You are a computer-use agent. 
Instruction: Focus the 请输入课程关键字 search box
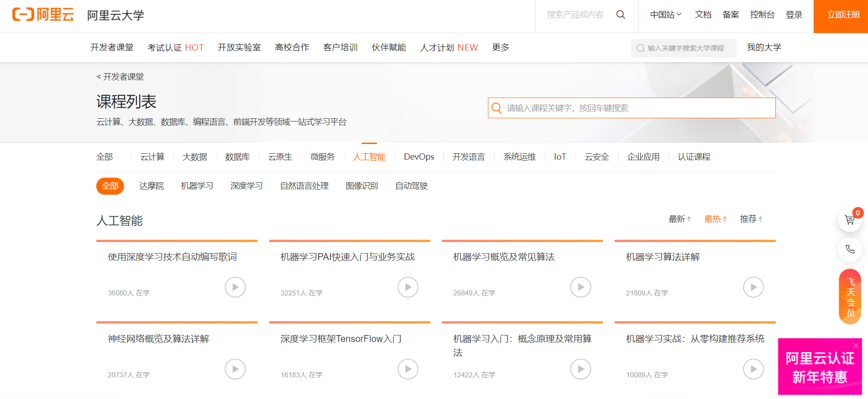coord(632,108)
